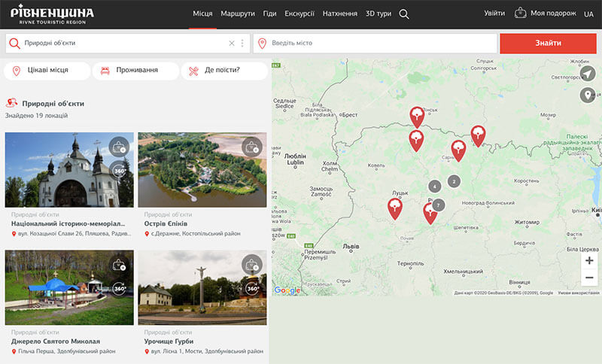The height and width of the screenshot is (364, 602).
Task: Click the Увійти login link
Action: click(x=494, y=14)
